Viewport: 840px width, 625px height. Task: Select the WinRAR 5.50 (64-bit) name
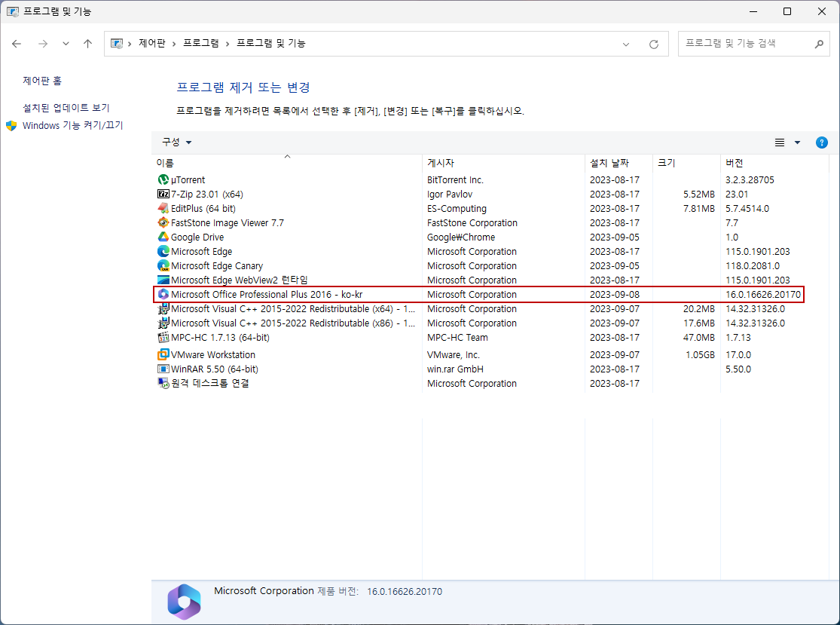click(x=214, y=369)
